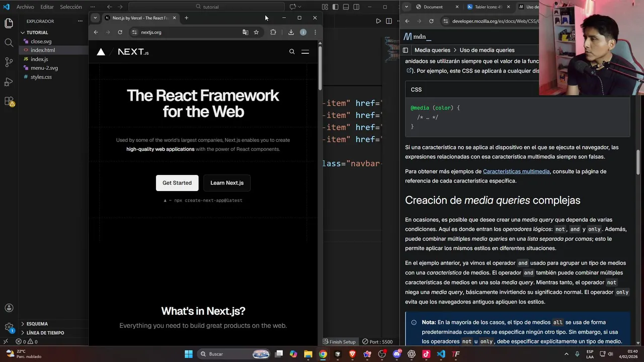Open the tab search dropdown in MDN browser
The height and width of the screenshot is (362, 644).
407,7
